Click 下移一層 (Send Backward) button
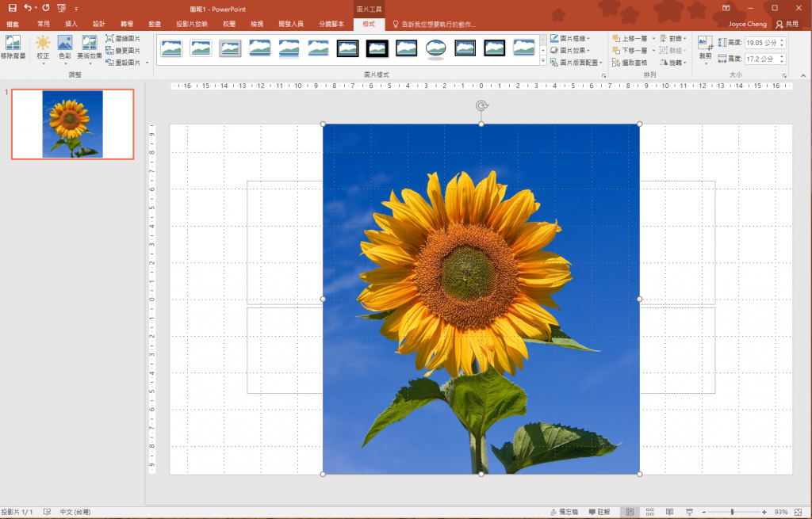This screenshot has width=812, height=519. tap(630, 51)
